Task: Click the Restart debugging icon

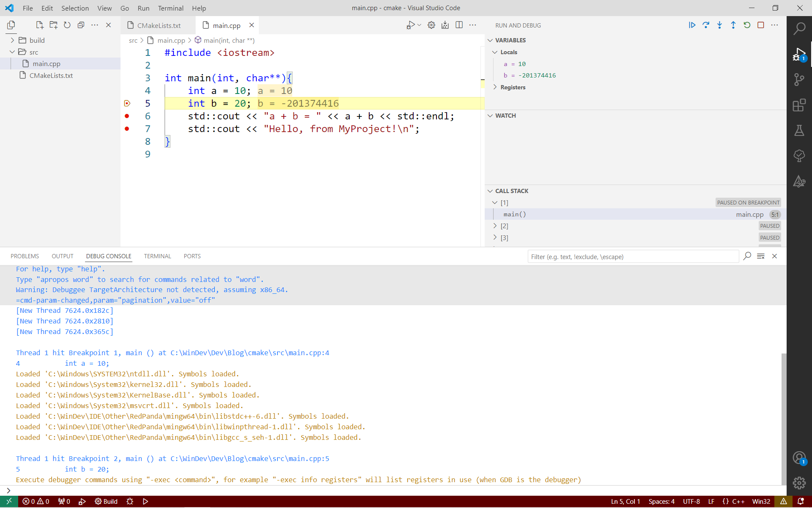Action: pyautogui.click(x=747, y=25)
